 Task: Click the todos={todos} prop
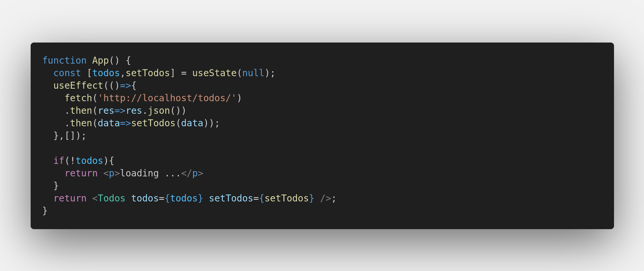[x=167, y=198]
